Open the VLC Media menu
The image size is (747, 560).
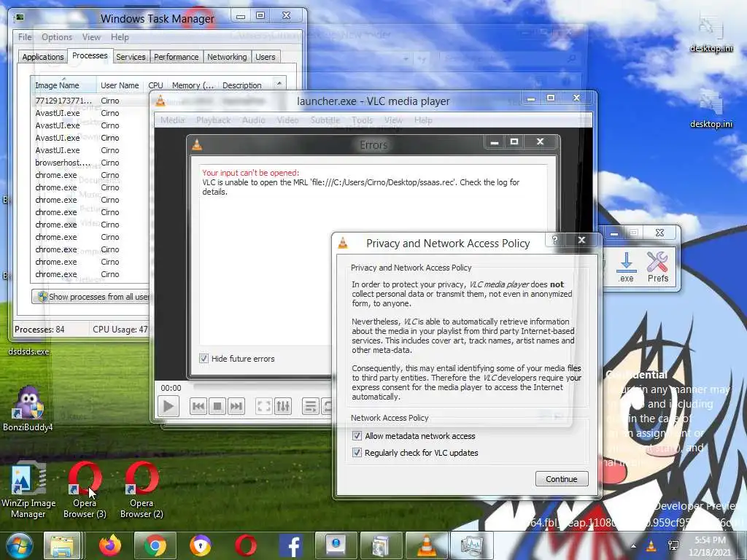point(172,120)
